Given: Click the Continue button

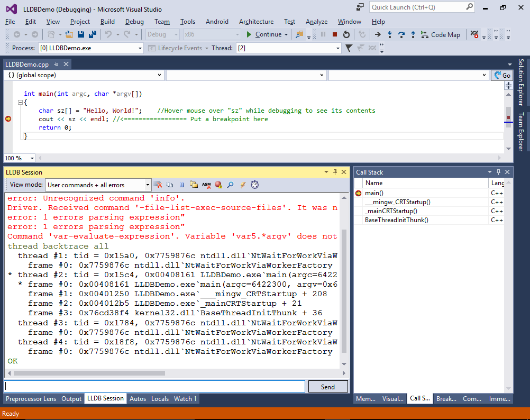Looking at the screenshot, I should (263, 34).
